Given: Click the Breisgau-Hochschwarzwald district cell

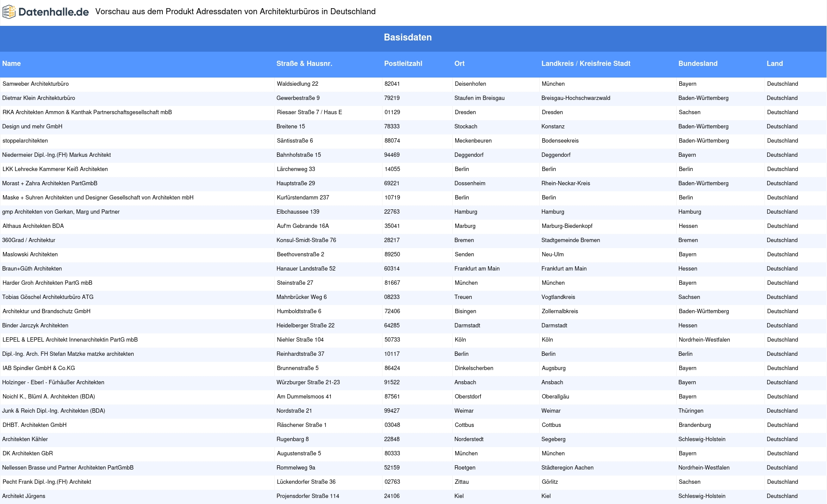Looking at the screenshot, I should [x=575, y=98].
